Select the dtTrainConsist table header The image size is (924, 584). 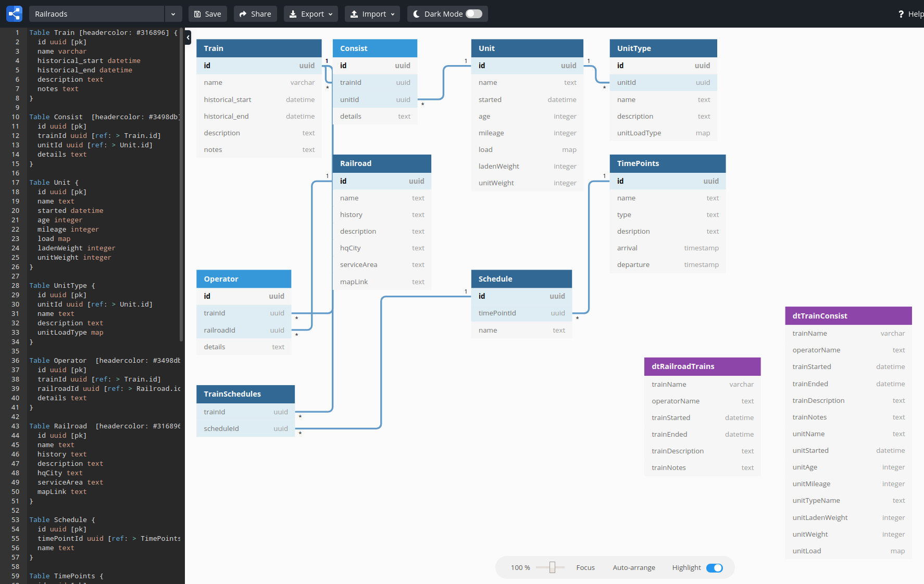pos(848,316)
